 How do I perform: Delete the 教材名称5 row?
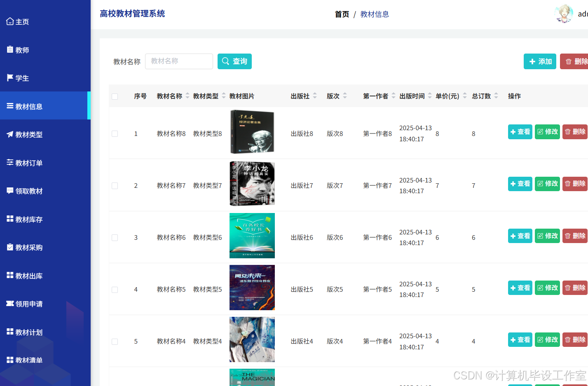coord(575,288)
